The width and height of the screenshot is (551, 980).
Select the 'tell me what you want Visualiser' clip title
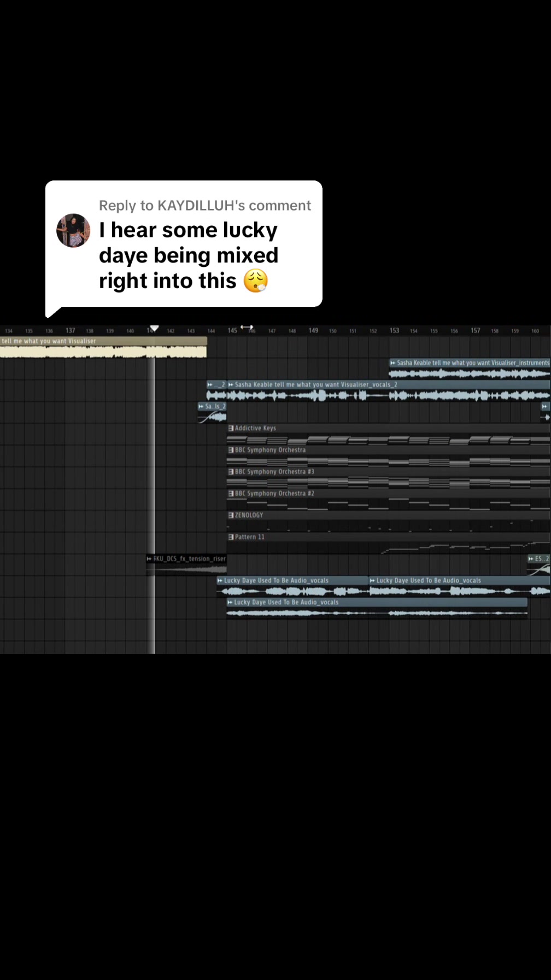pyautogui.click(x=49, y=341)
